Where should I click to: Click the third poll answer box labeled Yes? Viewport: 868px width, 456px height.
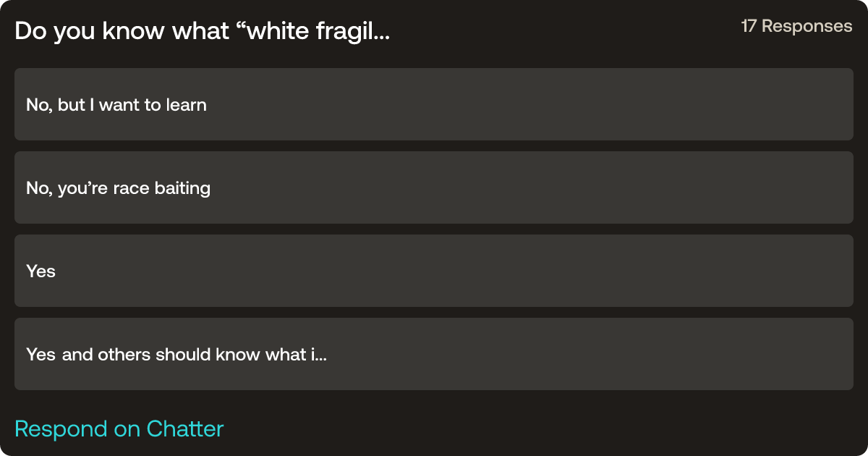tap(434, 271)
